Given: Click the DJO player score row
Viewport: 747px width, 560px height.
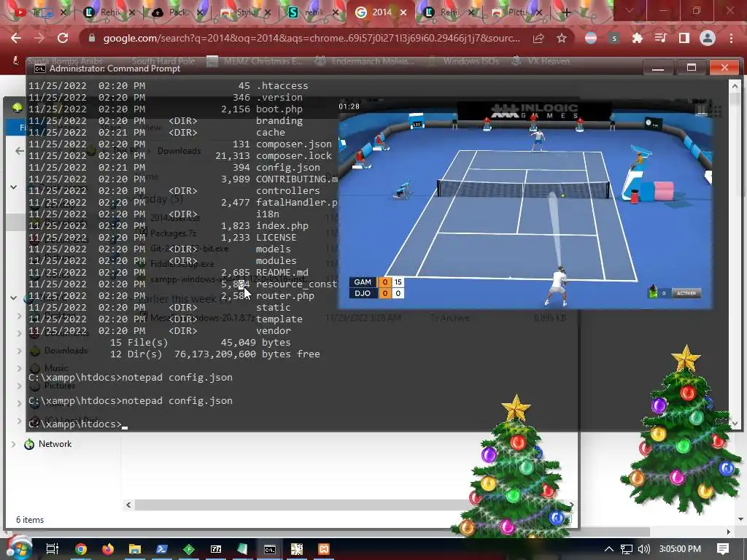Looking at the screenshot, I should pos(377,293).
